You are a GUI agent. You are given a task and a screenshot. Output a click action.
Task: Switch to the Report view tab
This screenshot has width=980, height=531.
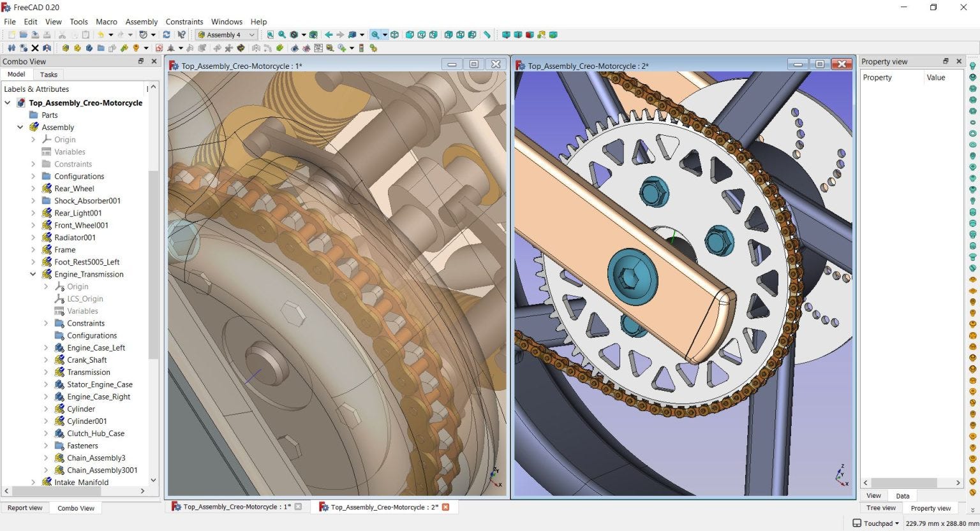click(25, 508)
